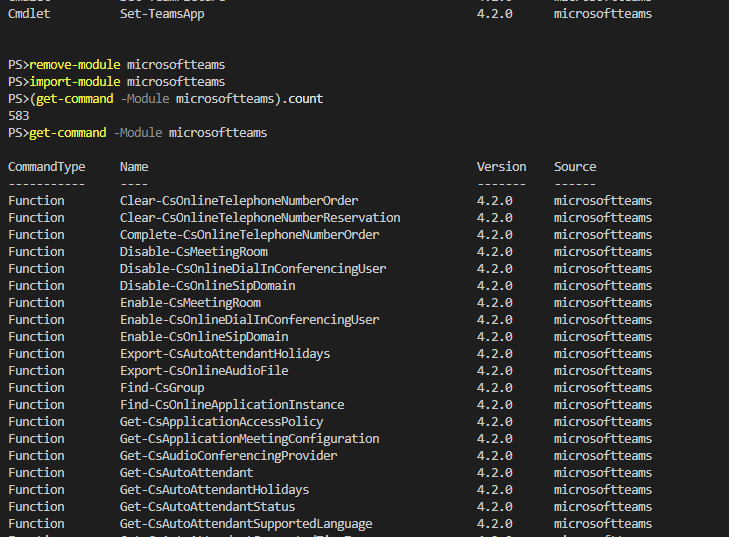Image resolution: width=729 pixels, height=537 pixels.
Task: Select Get-CsApplicationAccessPolicy
Action: 221,422
